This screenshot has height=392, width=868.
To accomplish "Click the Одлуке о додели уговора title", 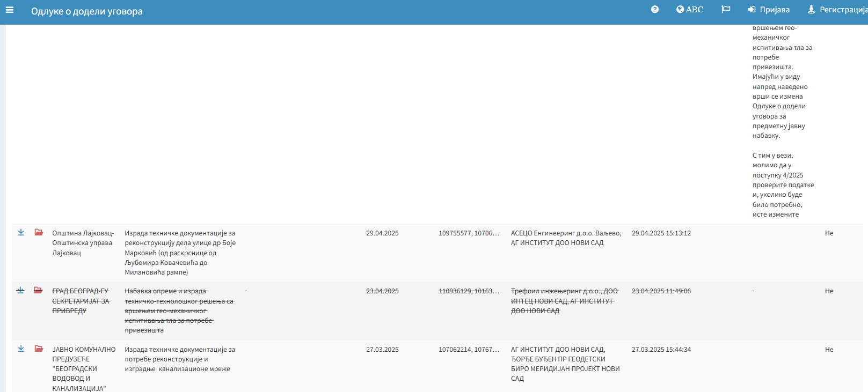I will [x=87, y=11].
